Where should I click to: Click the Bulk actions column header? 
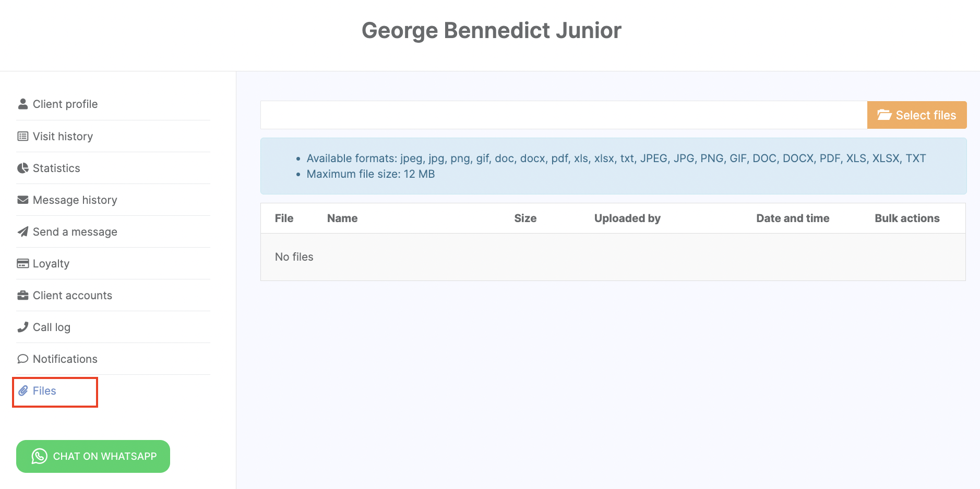[x=907, y=218]
